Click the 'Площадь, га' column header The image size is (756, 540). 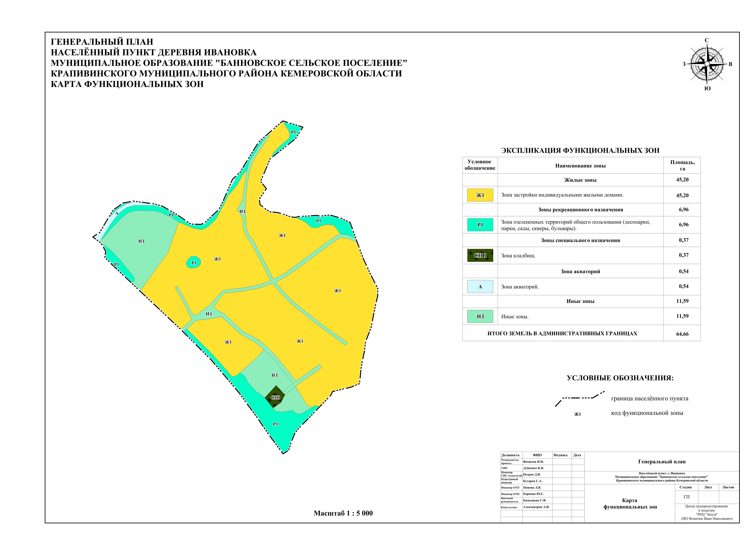click(682, 165)
